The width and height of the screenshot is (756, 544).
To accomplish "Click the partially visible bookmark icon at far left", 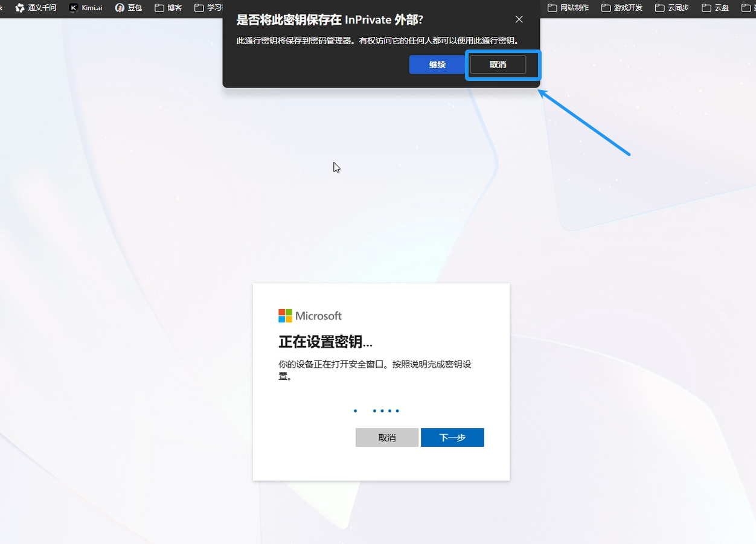I will [2, 8].
